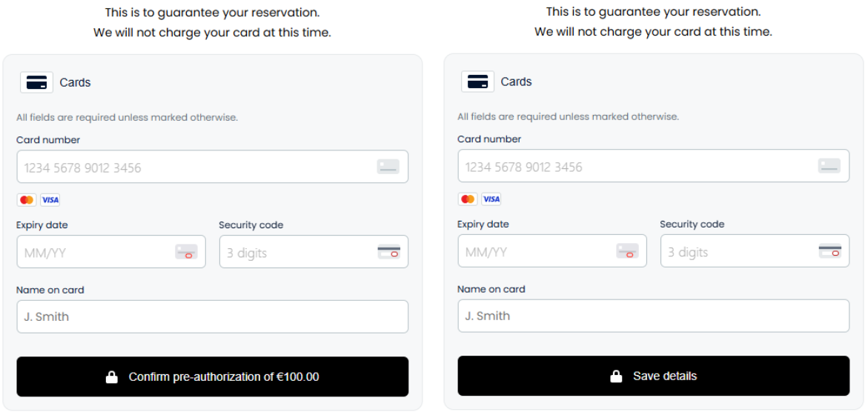The width and height of the screenshot is (868, 415).
Task: Click the CVC card icon in the left Security code field
Action: [388, 252]
